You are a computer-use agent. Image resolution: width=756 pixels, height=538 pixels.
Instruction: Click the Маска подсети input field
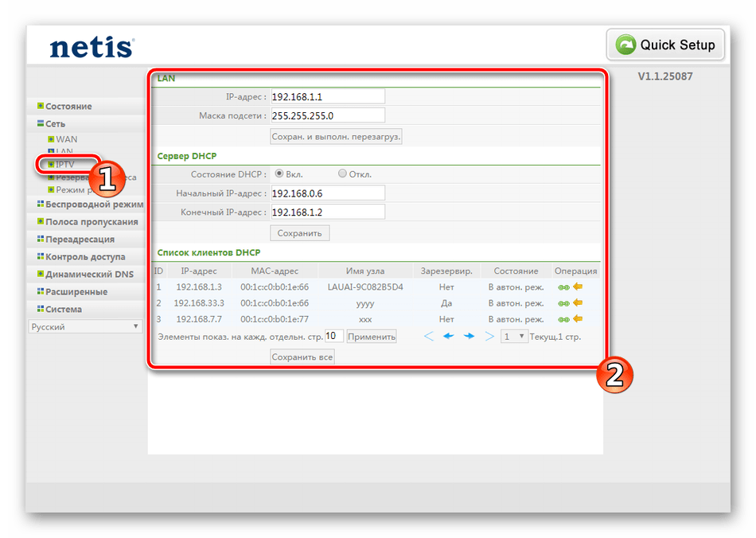coord(328,115)
